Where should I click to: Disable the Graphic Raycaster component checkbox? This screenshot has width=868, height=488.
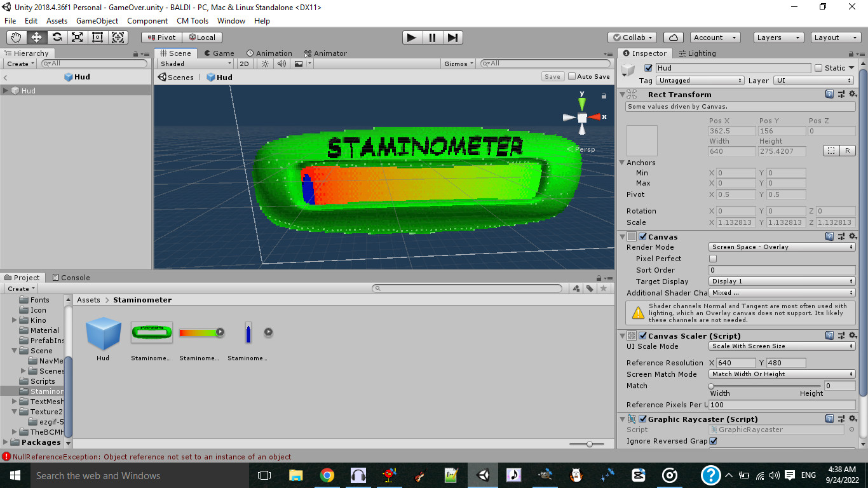click(x=642, y=419)
